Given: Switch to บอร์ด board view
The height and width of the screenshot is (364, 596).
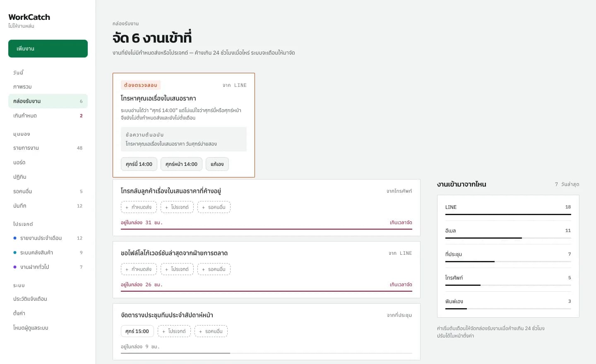Looking at the screenshot, I should (x=48, y=163).
